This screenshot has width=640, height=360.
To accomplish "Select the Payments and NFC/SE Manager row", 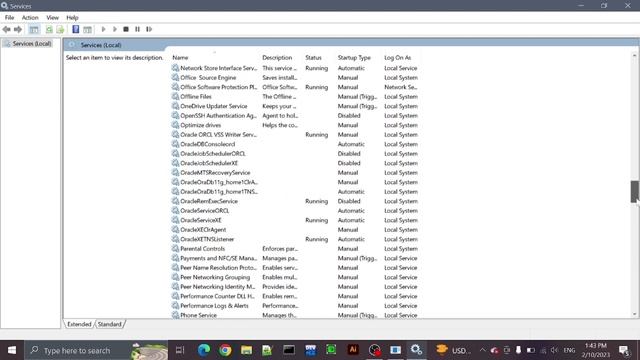I will click(296, 258).
